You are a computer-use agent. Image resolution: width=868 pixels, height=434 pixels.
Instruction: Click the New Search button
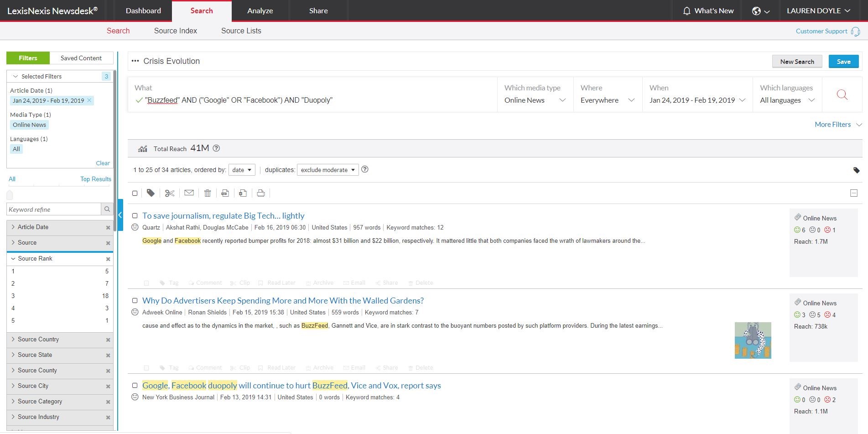tap(797, 62)
